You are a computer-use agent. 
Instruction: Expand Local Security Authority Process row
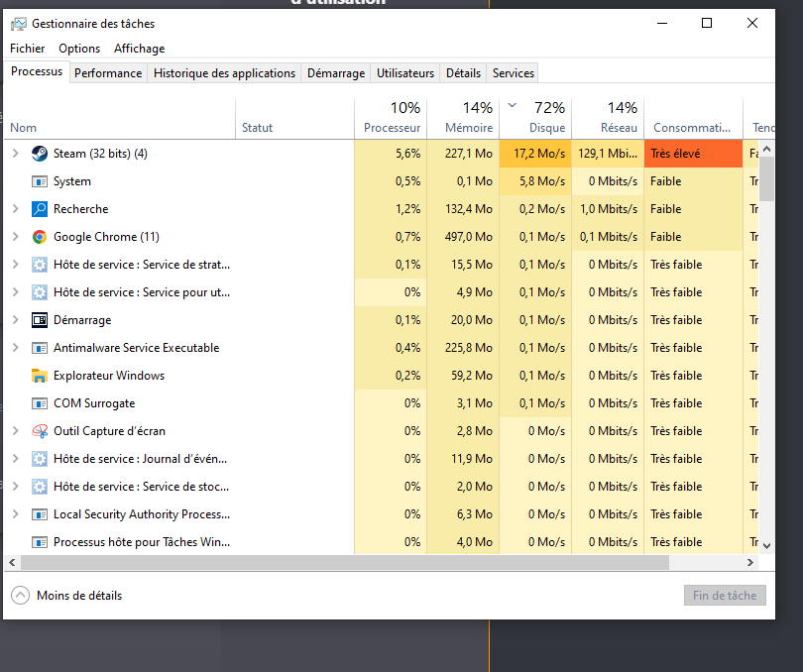click(x=15, y=513)
